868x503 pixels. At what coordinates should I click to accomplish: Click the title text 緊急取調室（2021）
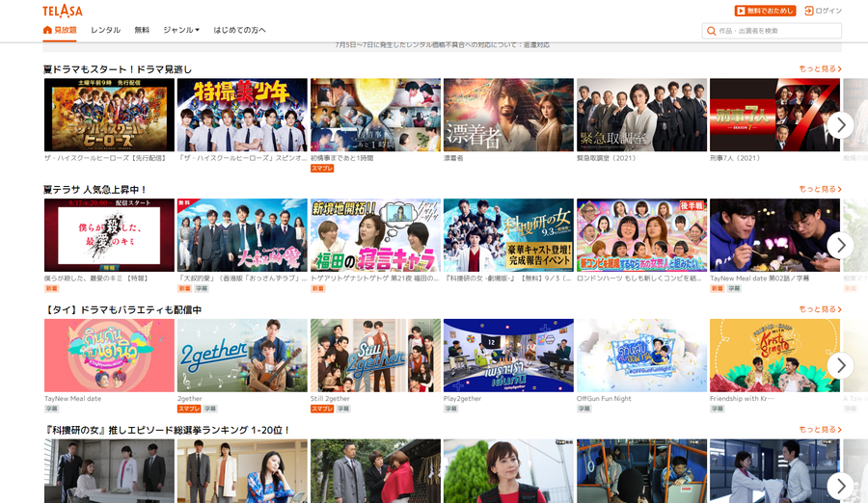[x=607, y=158]
